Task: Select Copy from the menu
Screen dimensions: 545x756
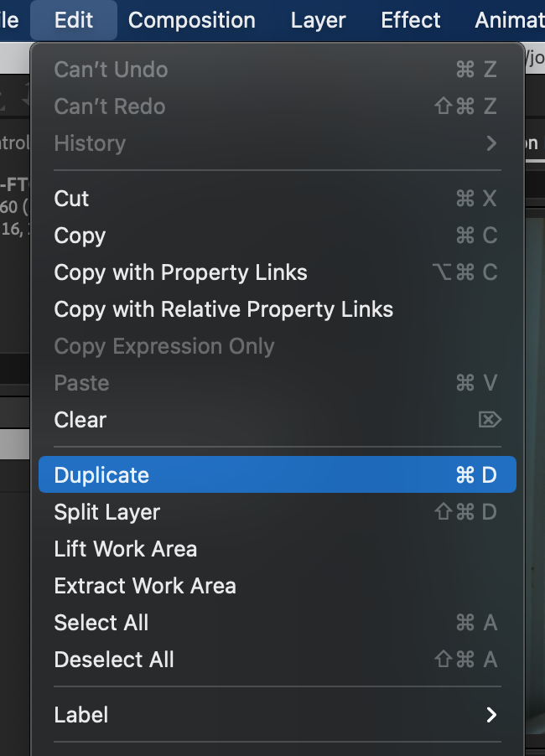Action: pyautogui.click(x=278, y=236)
